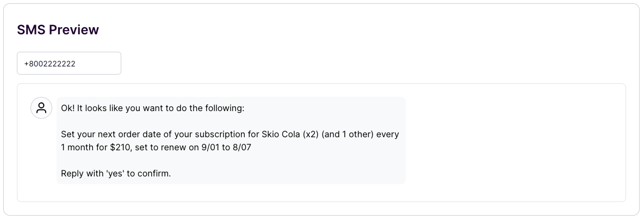Click the "Skio Cola (x2)" product text
Image resolution: width=644 pixels, height=220 pixels.
[x=290, y=135]
